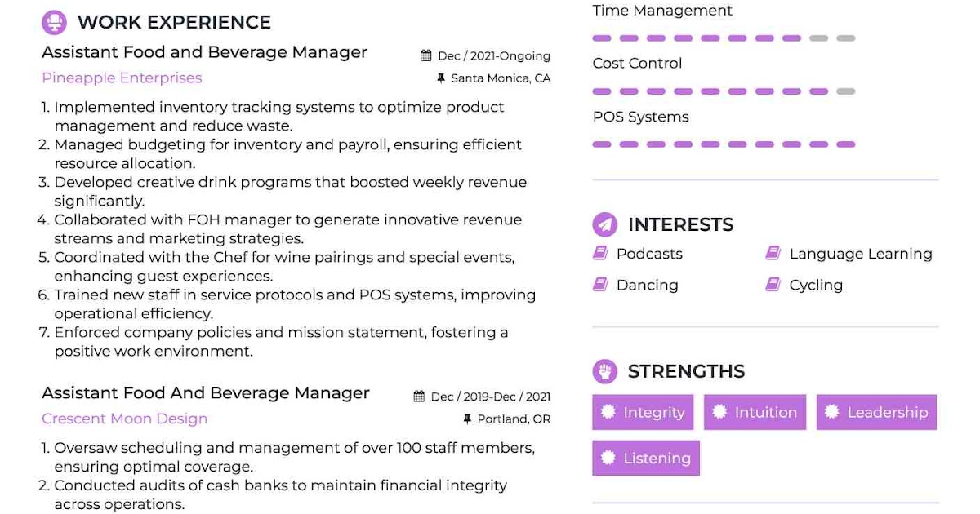Click the pin icon beside Portland, OR
This screenshot has height=514, width=980.
pyautogui.click(x=467, y=419)
